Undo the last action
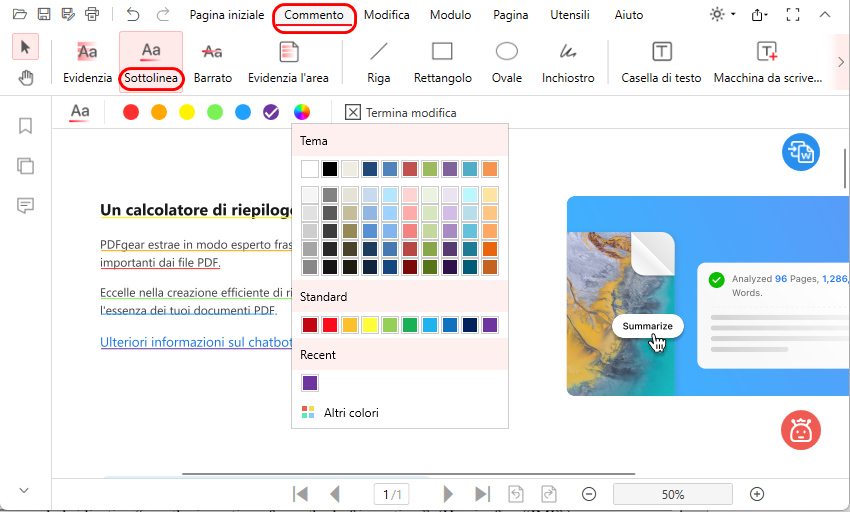 click(133, 14)
